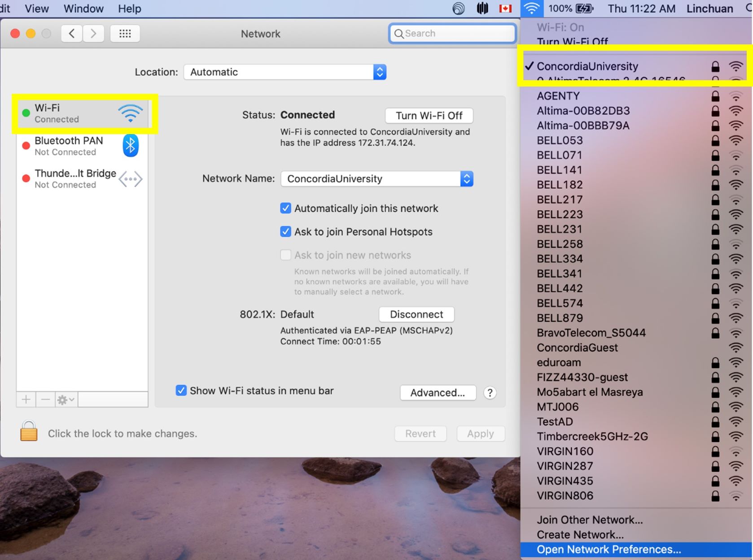Click the Thunderbolt Bridge arrows icon
The height and width of the screenshot is (560, 753).
[x=131, y=179]
